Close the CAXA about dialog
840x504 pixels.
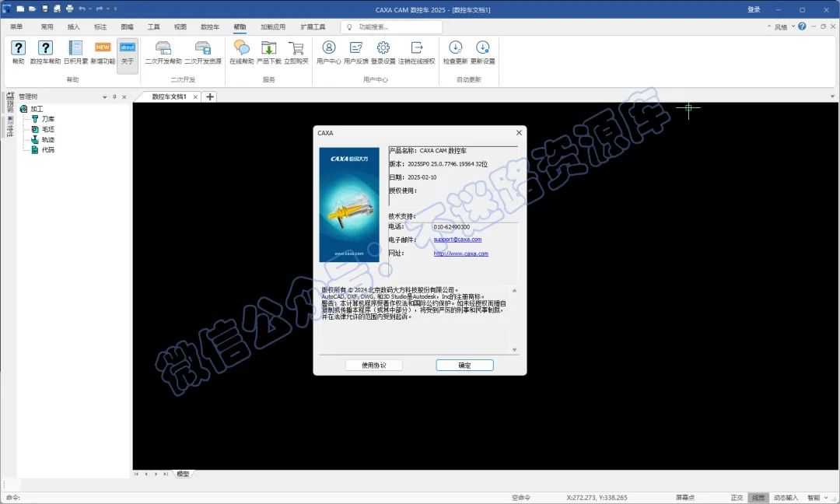(519, 133)
